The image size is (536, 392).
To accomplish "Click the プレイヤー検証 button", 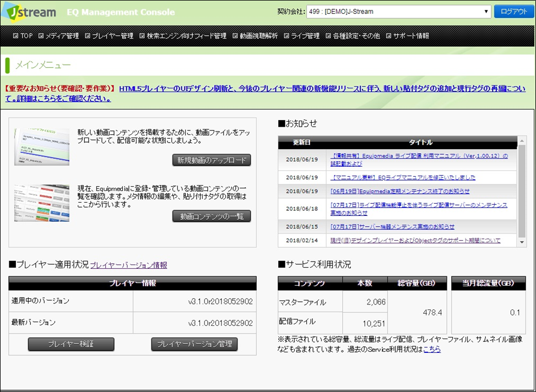I will (x=71, y=344).
